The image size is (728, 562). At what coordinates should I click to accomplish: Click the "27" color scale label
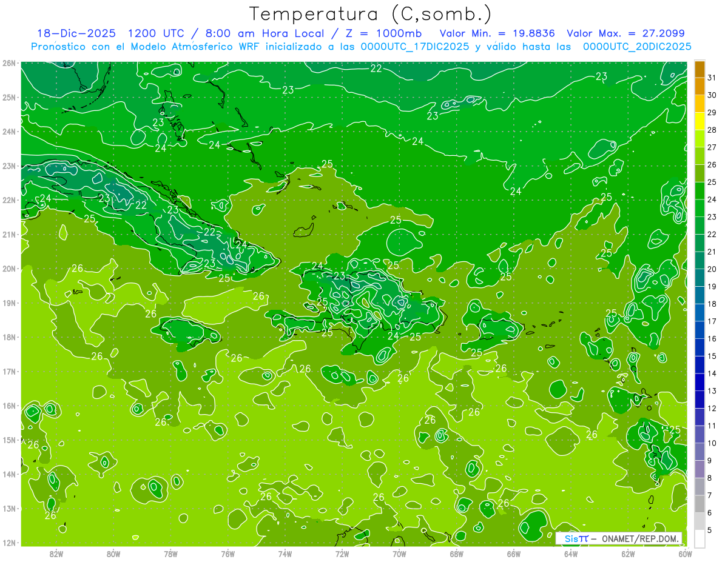click(712, 147)
